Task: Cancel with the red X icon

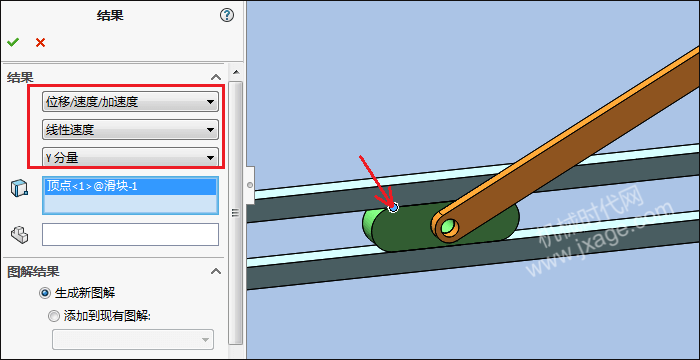Action: (x=41, y=42)
